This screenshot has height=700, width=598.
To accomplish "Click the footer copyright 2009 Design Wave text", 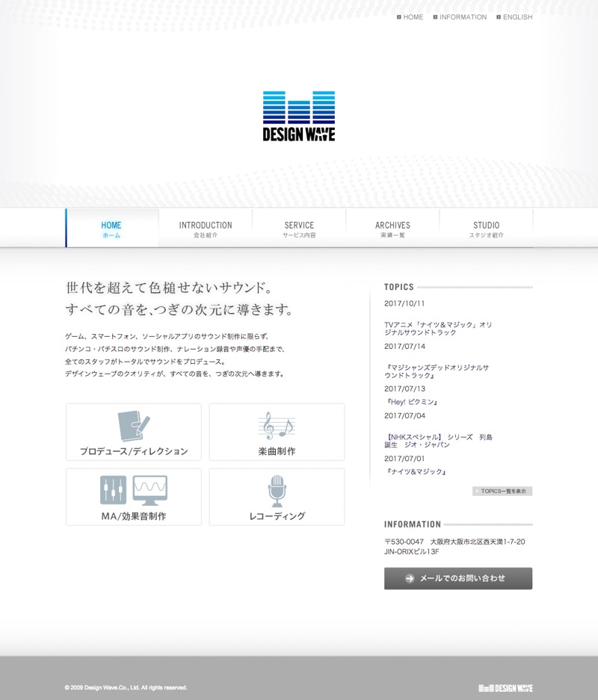I will pos(126,687).
